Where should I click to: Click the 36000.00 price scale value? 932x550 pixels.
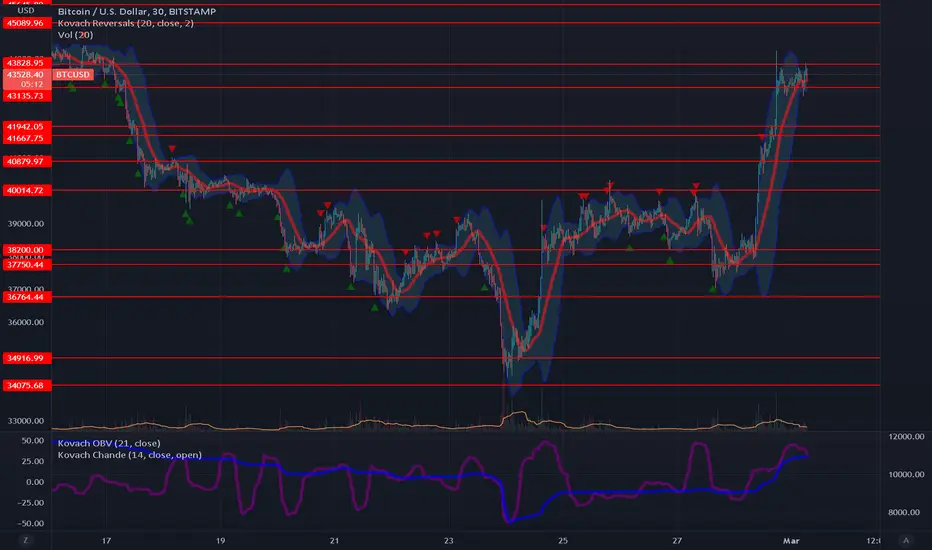tap(26, 322)
